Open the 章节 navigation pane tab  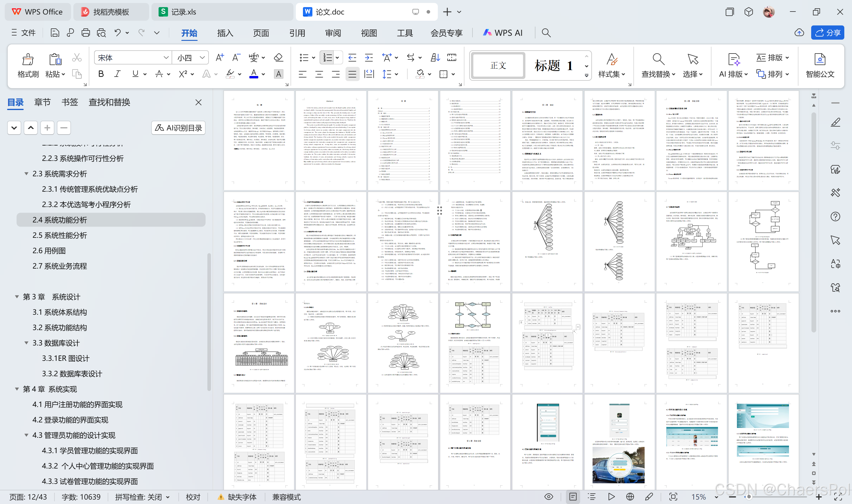point(42,102)
